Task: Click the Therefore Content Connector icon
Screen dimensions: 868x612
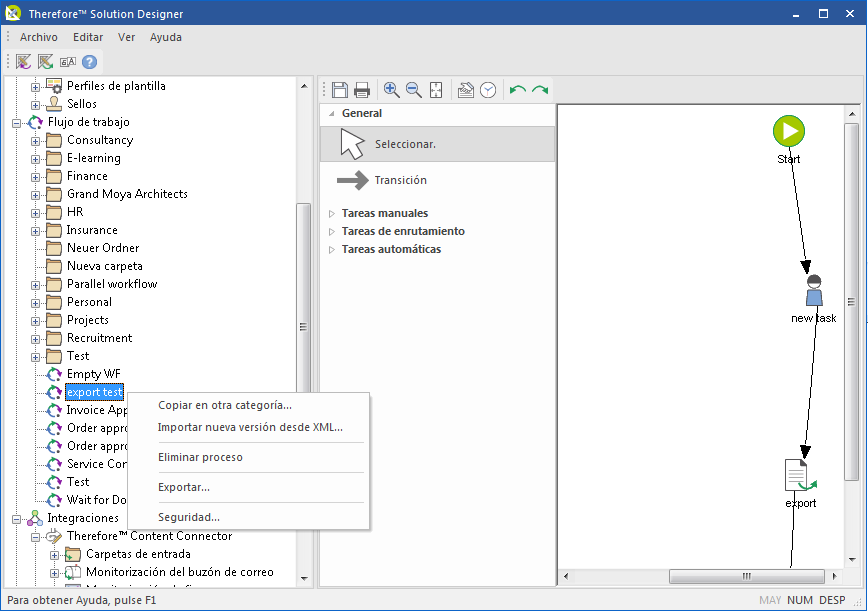Action: pyautogui.click(x=54, y=536)
